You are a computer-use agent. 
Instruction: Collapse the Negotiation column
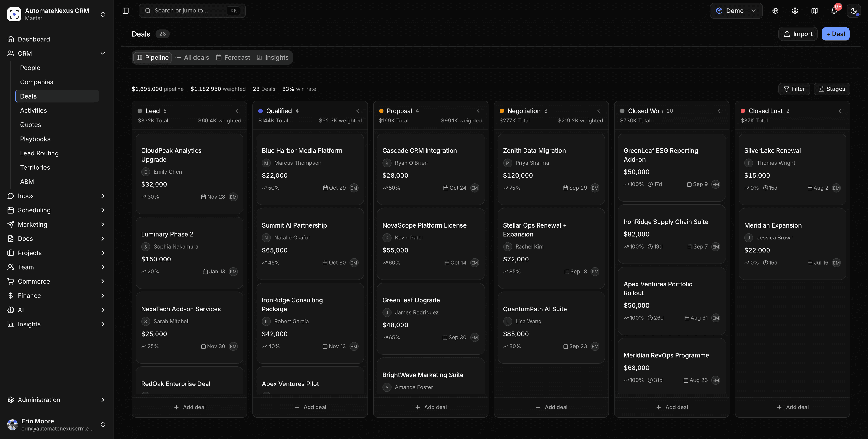599,111
